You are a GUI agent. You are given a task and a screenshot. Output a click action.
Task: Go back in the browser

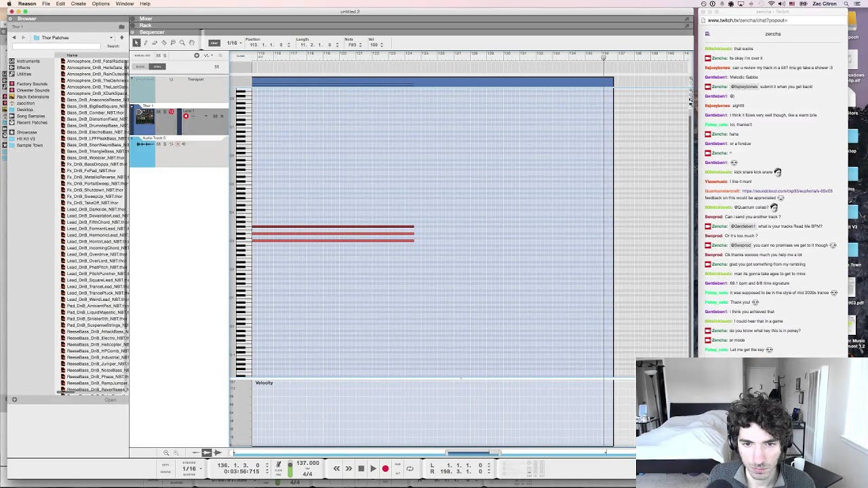pyautogui.click(x=14, y=37)
